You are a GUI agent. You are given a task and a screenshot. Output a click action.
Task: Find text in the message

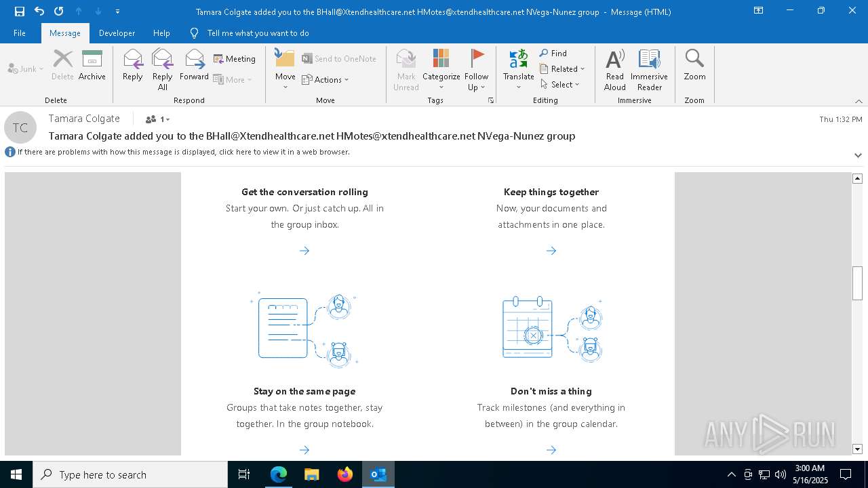(553, 53)
